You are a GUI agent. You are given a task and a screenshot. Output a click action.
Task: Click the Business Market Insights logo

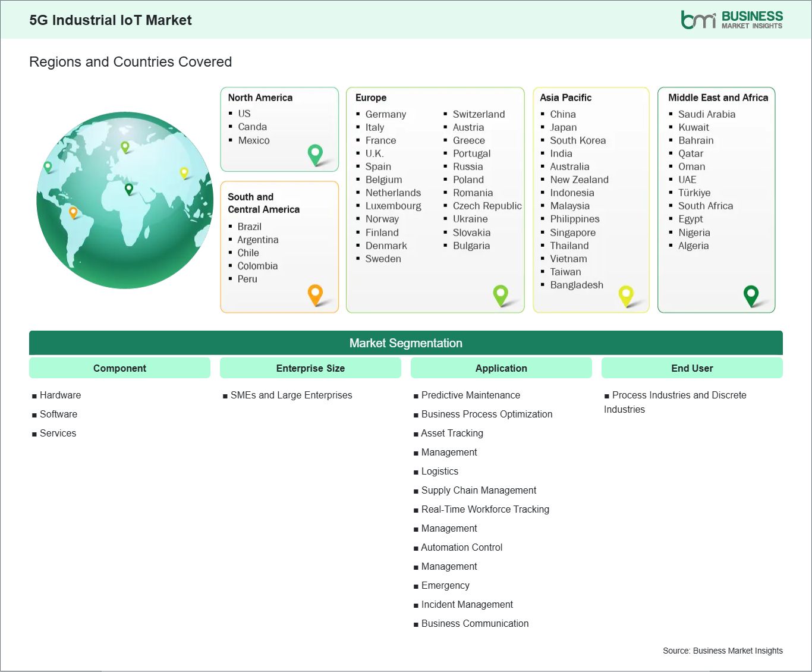click(731, 20)
